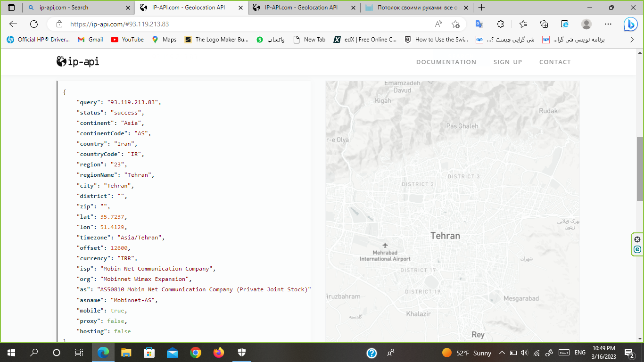
Task: Open Wi-Fi network settings in tray
Action: 537,353
